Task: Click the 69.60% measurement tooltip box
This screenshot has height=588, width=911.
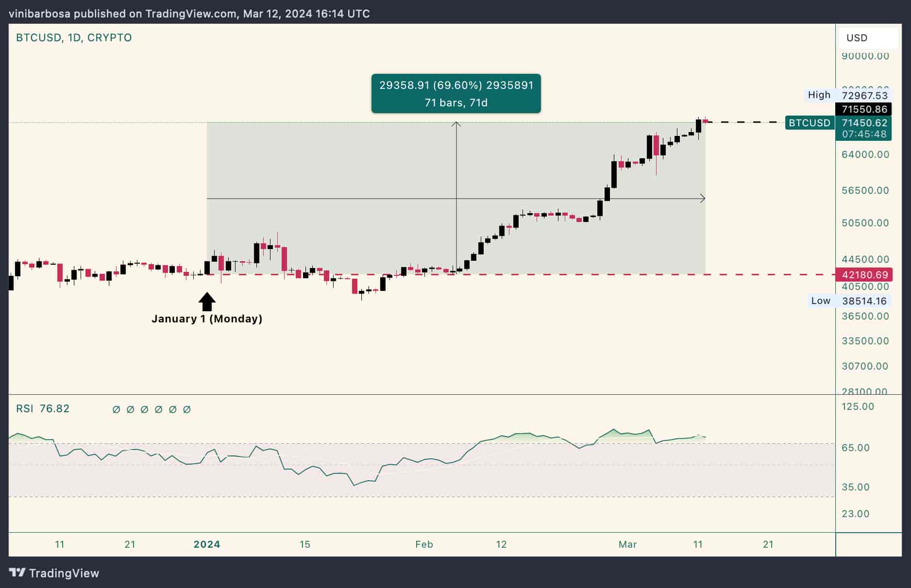Action: pos(455,93)
